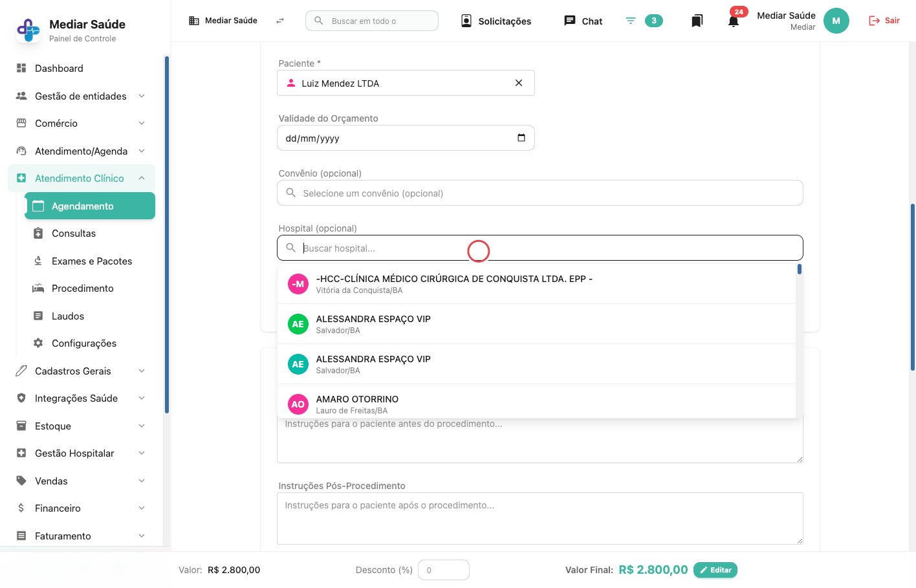The width and height of the screenshot is (916, 588).
Task: Click the Procedimento bed icon
Action: 38,288
